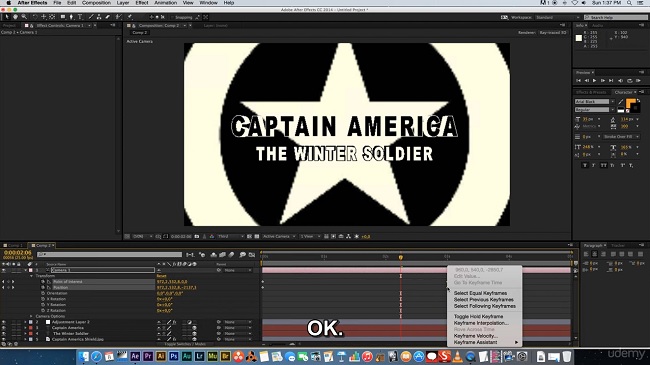Select the Selection arrow tool
This screenshot has height=365, width=650.
tap(7, 17)
